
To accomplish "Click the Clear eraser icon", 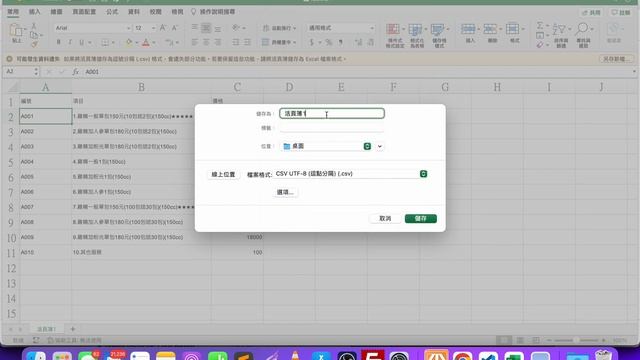I will coord(540,44).
